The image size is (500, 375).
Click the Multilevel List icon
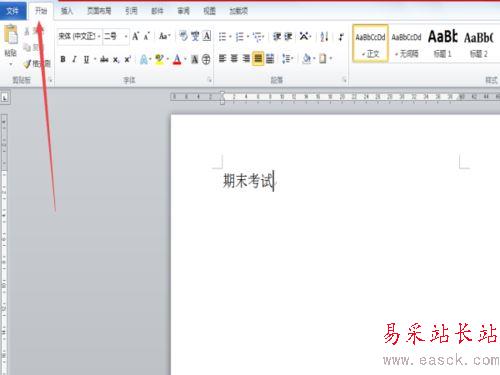point(258,36)
